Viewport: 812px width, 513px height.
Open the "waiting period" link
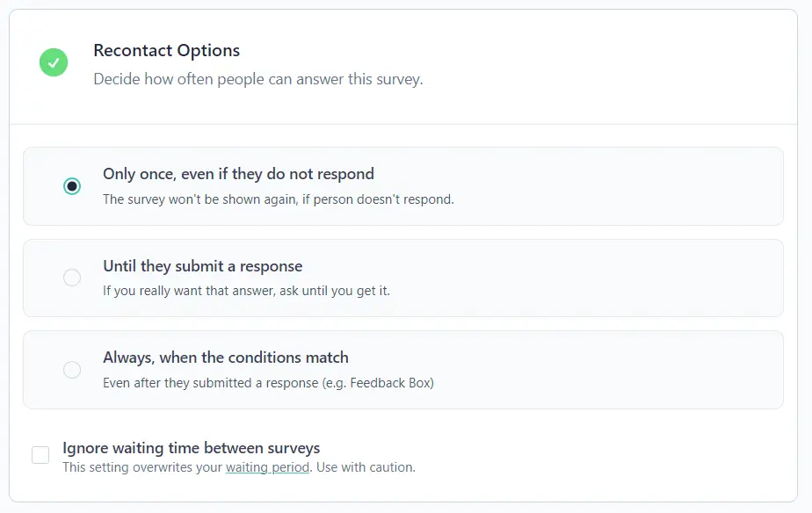tap(267, 467)
